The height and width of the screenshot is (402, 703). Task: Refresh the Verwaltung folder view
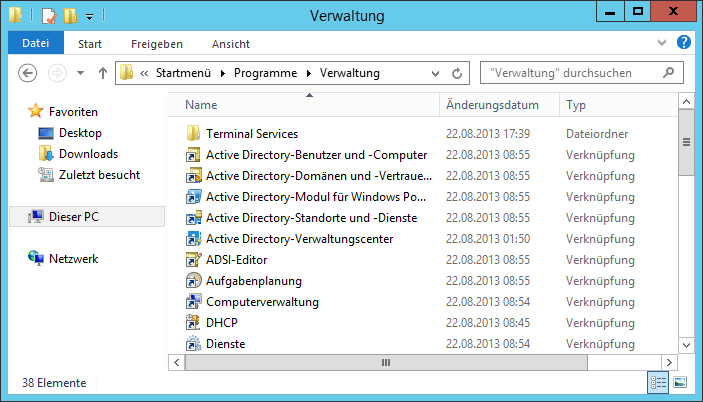pyautogui.click(x=457, y=73)
